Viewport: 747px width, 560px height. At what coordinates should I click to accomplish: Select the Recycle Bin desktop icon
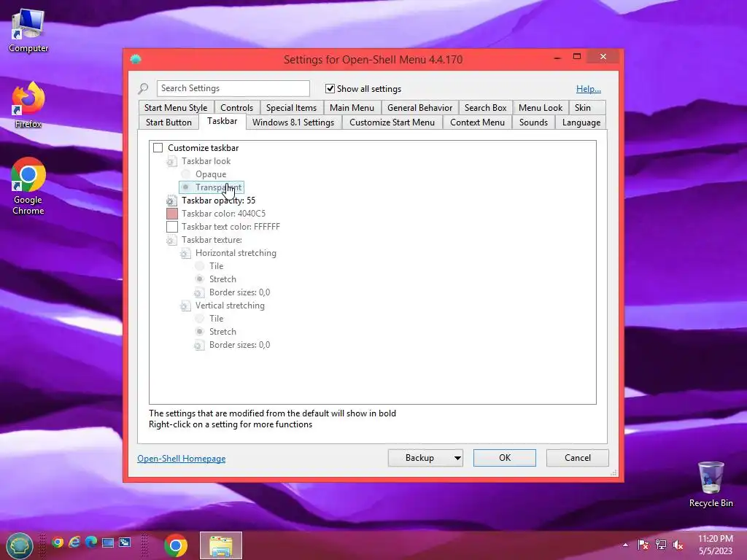point(711,485)
